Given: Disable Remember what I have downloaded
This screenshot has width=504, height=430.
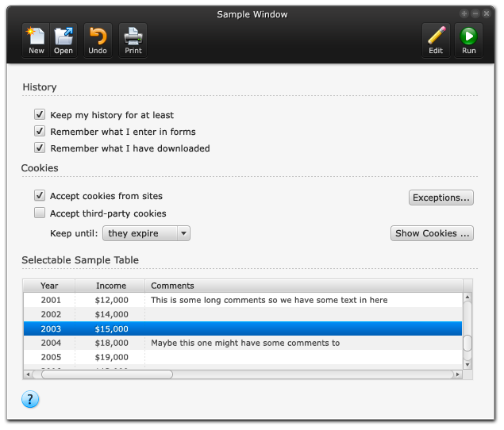Looking at the screenshot, I should tap(40, 148).
